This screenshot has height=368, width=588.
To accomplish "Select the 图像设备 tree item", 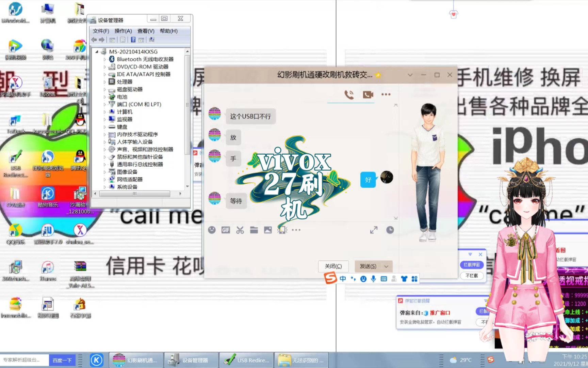I will [x=127, y=172].
